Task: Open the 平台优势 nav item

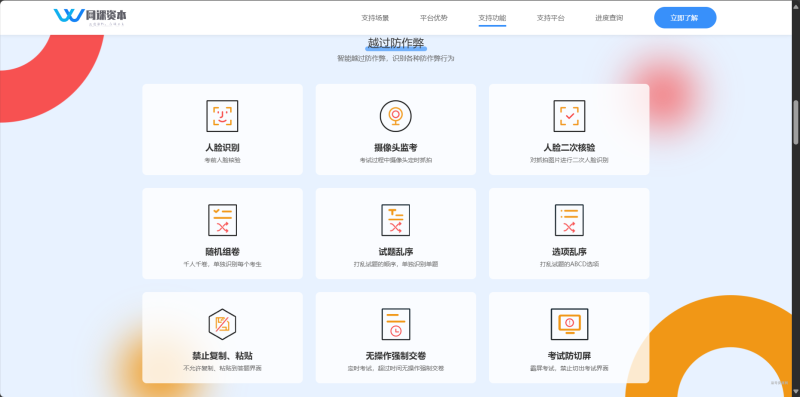Action: 434,18
